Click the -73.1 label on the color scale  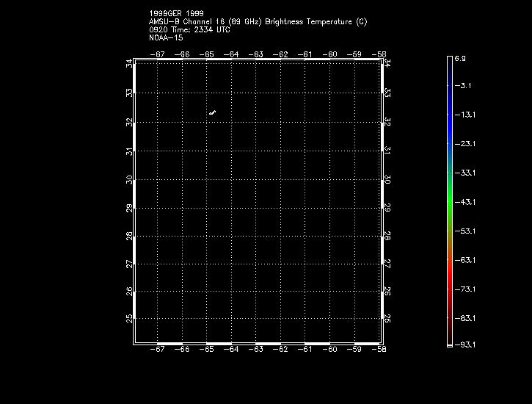point(464,289)
